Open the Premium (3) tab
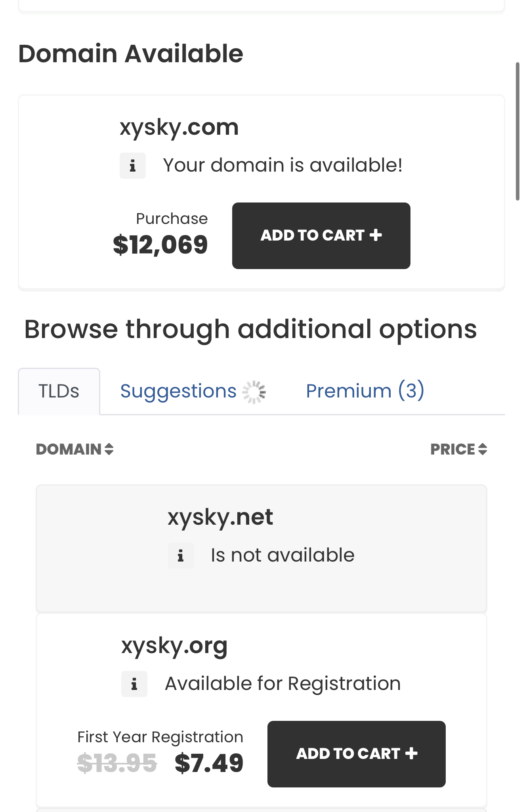This screenshot has height=812, width=523. (x=365, y=391)
